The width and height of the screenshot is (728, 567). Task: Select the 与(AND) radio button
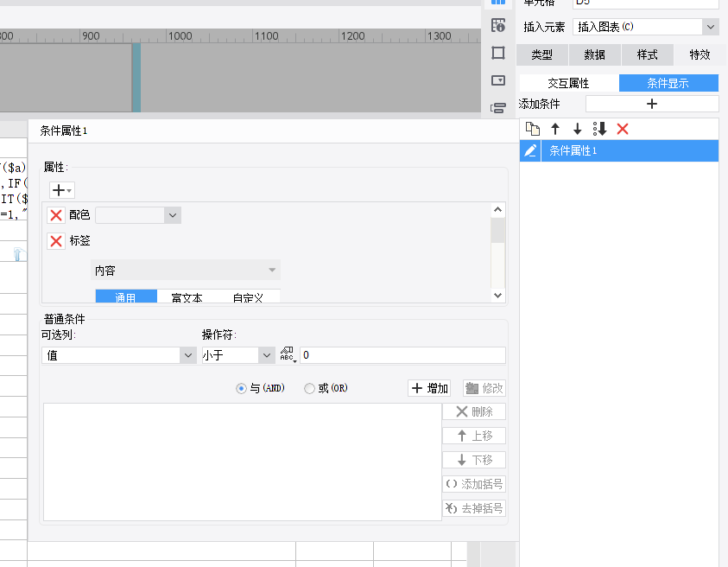242,389
